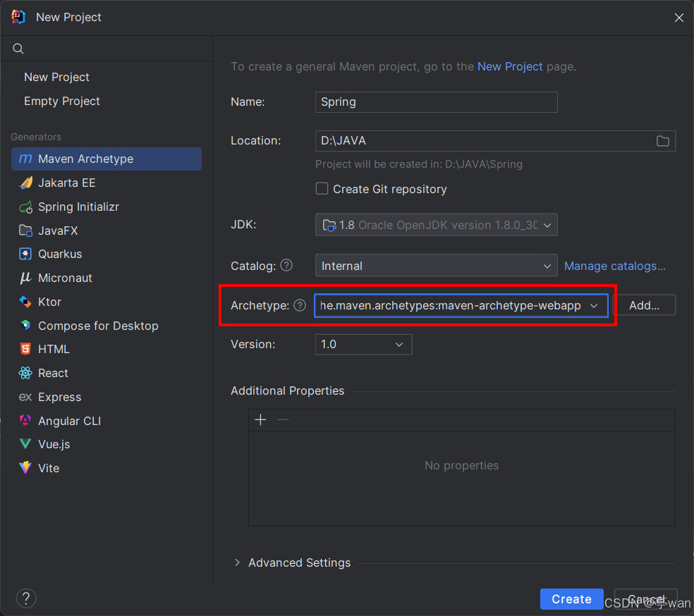Add a property with plus icon

pyautogui.click(x=261, y=419)
